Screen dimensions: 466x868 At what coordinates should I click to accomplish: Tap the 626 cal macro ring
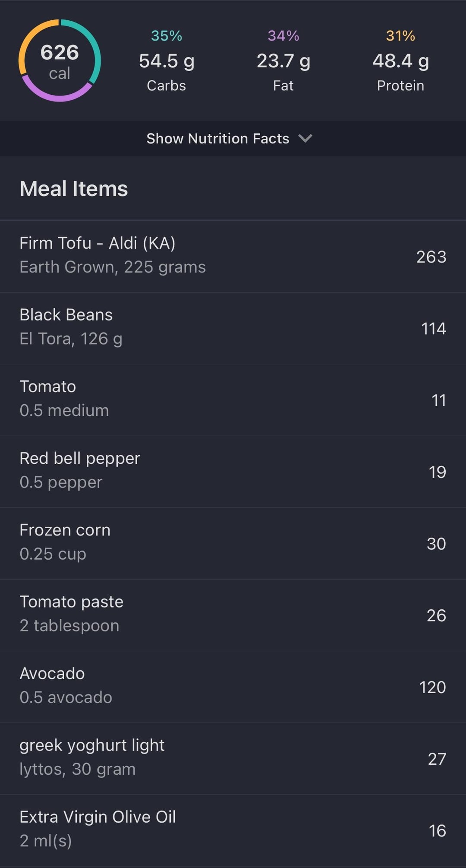60,60
